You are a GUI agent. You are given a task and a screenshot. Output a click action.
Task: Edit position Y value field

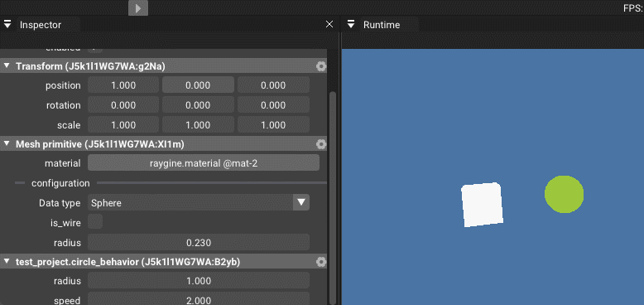(198, 85)
